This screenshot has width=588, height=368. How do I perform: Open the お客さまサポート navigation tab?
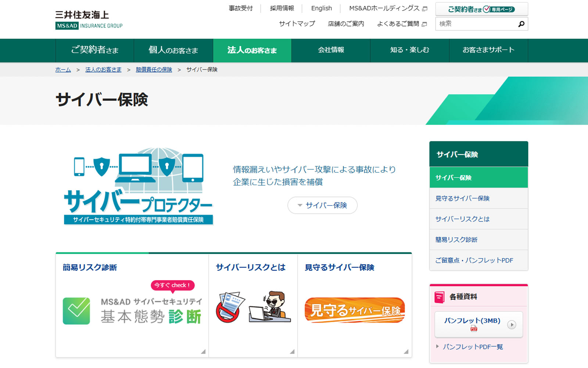click(488, 50)
